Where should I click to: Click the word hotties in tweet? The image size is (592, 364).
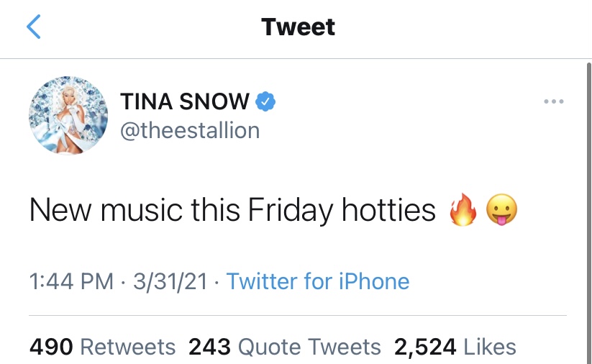pyautogui.click(x=388, y=210)
